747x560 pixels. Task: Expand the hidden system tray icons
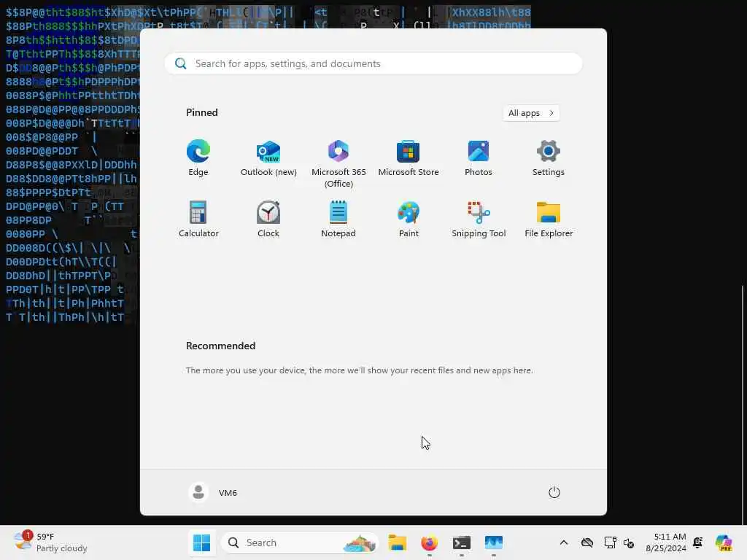(x=564, y=542)
